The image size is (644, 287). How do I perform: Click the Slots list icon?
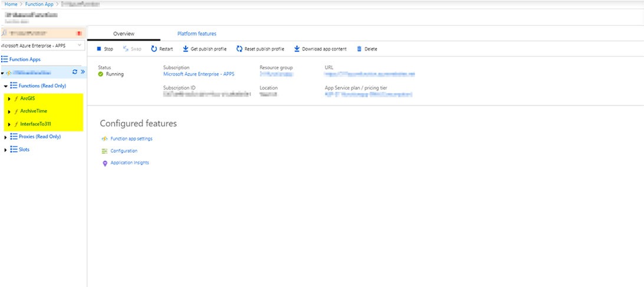14,150
